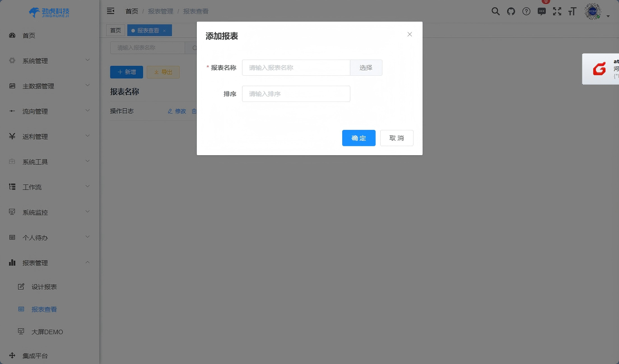Select 报表查看 in the sidebar
This screenshot has height=364, width=619.
[44, 309]
